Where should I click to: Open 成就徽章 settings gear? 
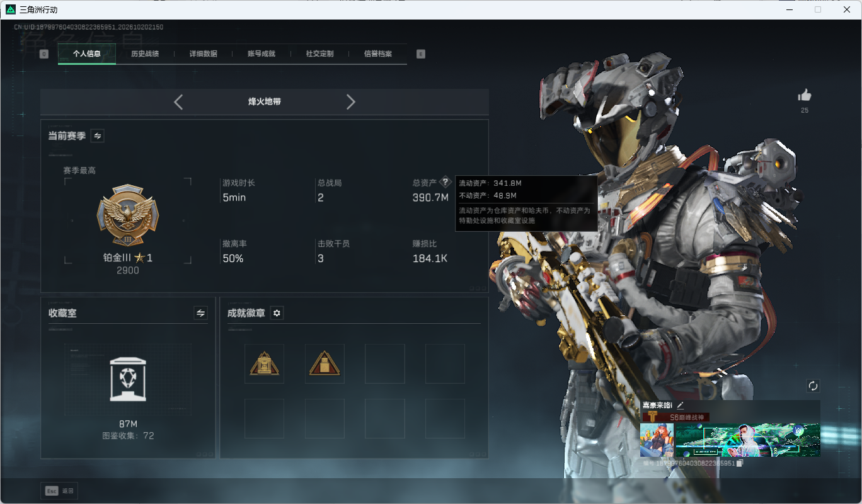click(x=277, y=313)
